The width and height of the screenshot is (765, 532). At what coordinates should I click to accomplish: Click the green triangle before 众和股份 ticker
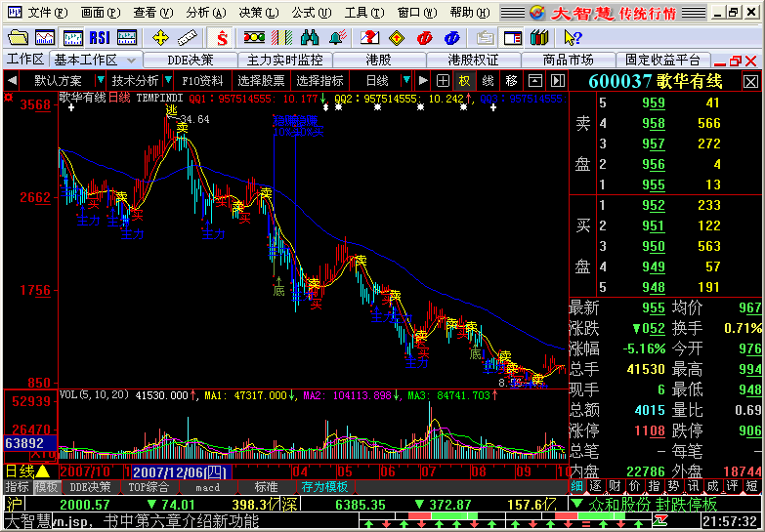577,503
